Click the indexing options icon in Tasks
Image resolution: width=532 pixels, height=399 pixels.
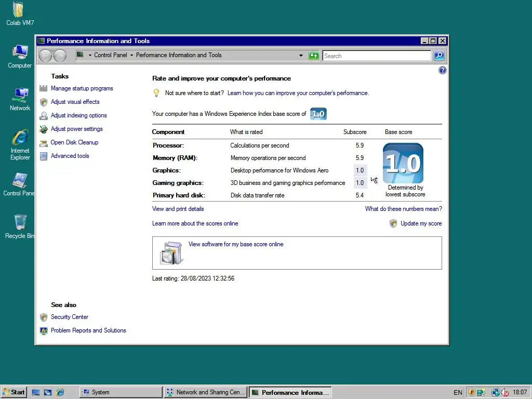coord(44,116)
